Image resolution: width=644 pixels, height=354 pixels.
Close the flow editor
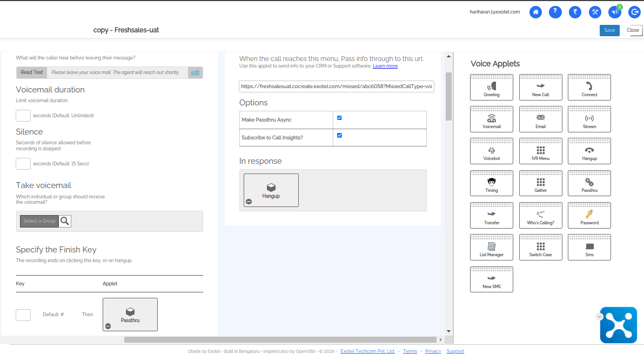[633, 30]
